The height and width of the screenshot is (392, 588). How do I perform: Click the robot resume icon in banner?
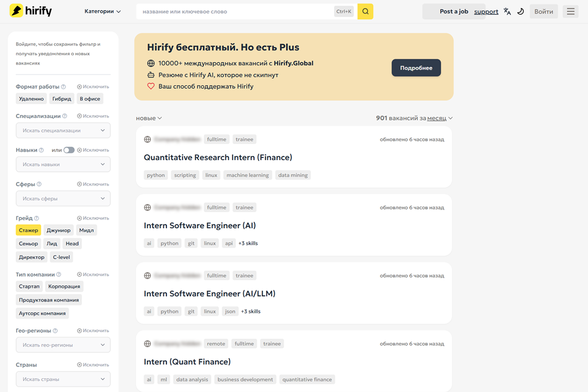tap(151, 75)
